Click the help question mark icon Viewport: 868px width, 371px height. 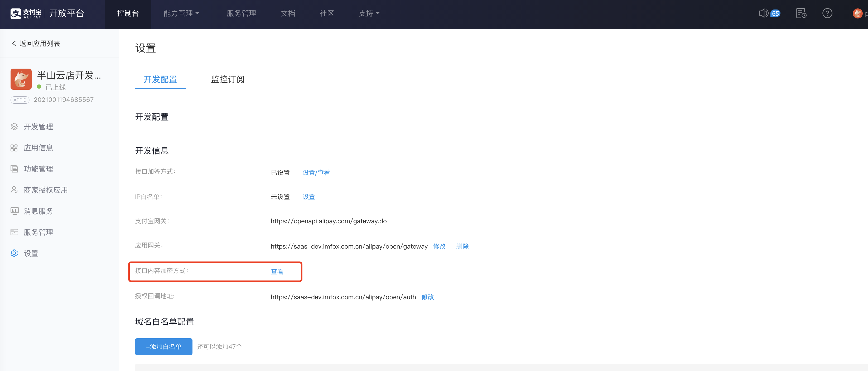coord(827,13)
